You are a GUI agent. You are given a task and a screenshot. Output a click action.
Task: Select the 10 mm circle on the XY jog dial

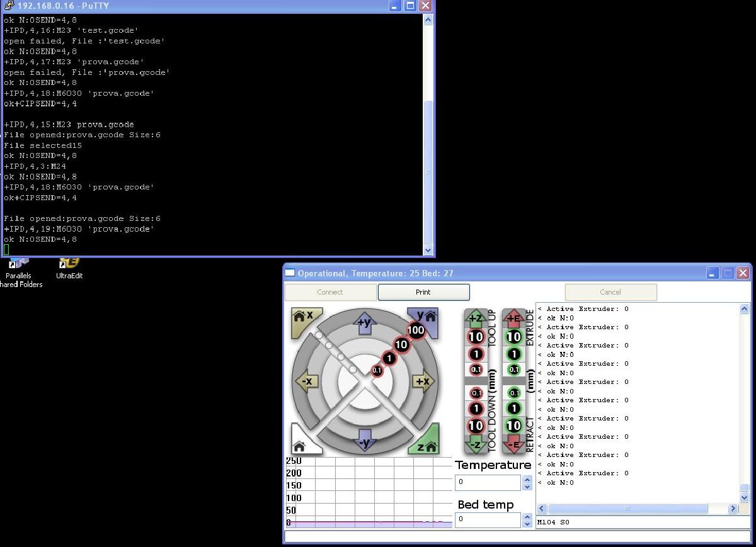pyautogui.click(x=401, y=344)
